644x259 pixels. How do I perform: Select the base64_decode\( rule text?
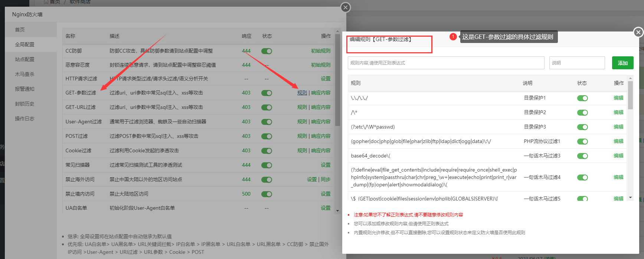[x=370, y=156]
